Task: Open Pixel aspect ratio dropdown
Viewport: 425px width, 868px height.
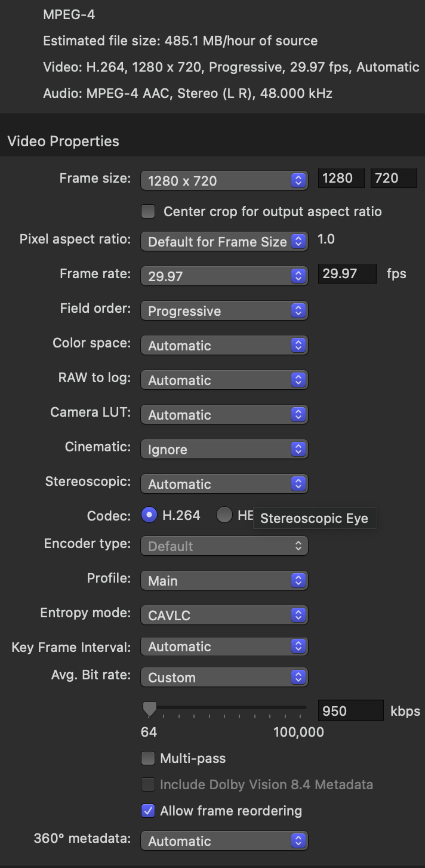Action: coord(224,241)
